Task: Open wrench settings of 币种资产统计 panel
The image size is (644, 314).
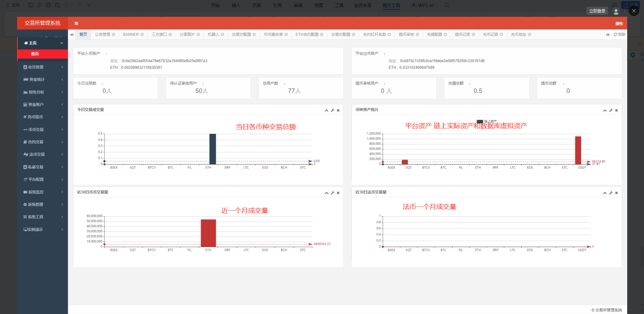Action: tap(611, 110)
